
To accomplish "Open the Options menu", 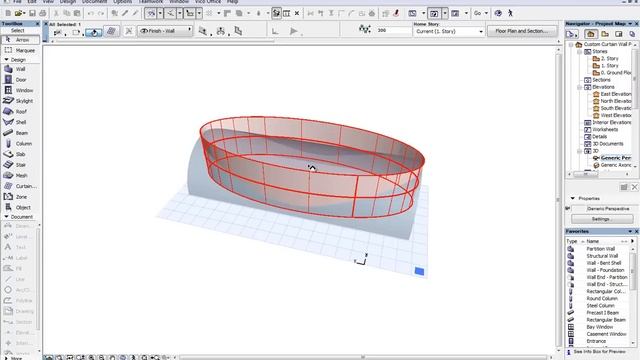I will 122,2.
